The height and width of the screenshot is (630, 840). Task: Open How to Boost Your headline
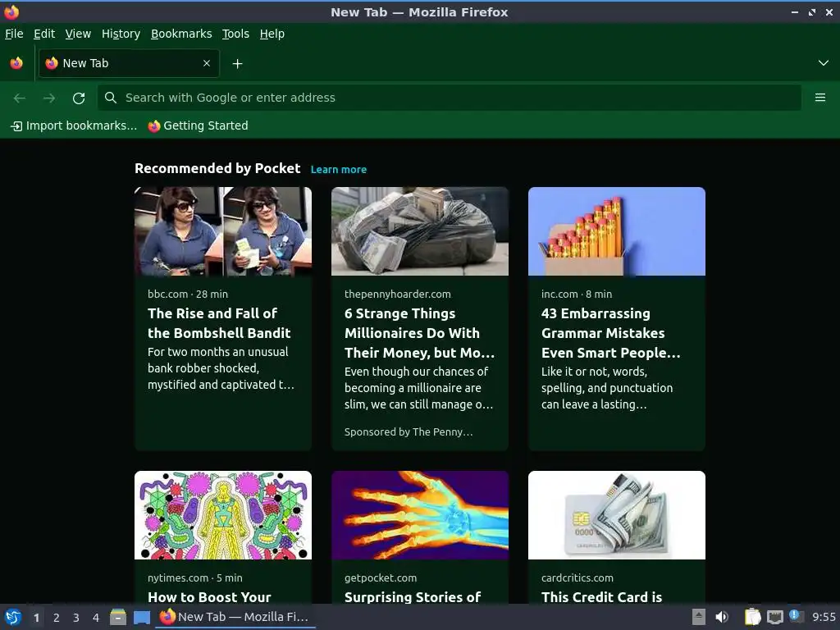tap(209, 597)
